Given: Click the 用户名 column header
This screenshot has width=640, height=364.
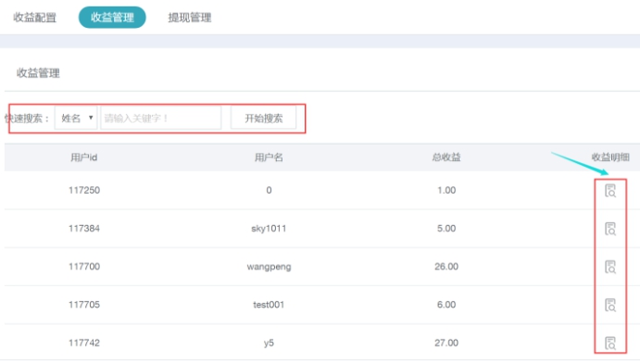Looking at the screenshot, I should tap(269, 157).
